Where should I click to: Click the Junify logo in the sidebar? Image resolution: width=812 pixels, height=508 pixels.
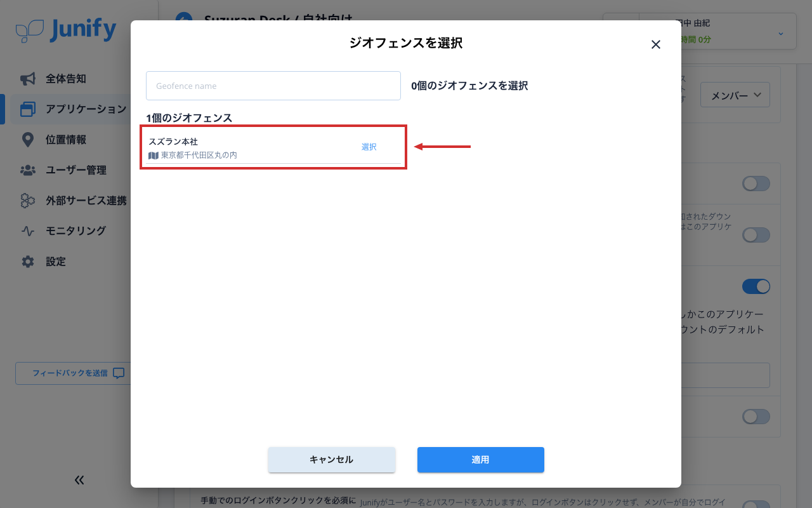[x=66, y=30]
